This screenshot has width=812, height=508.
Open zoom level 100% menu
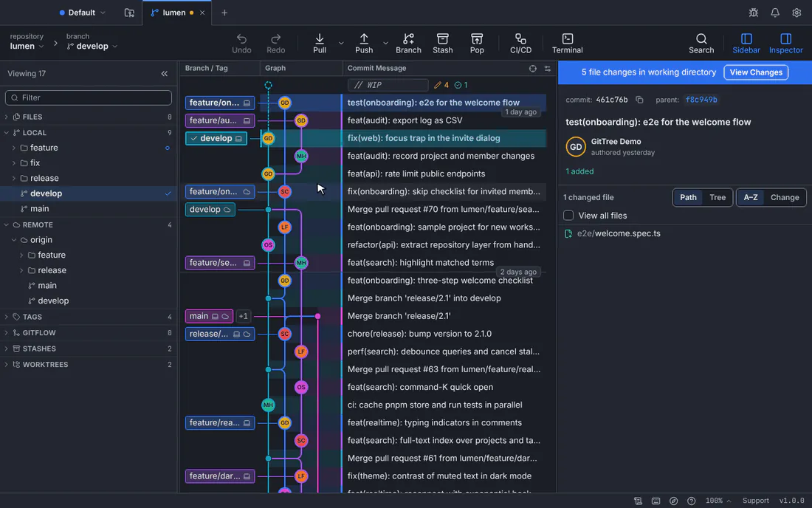click(x=718, y=501)
